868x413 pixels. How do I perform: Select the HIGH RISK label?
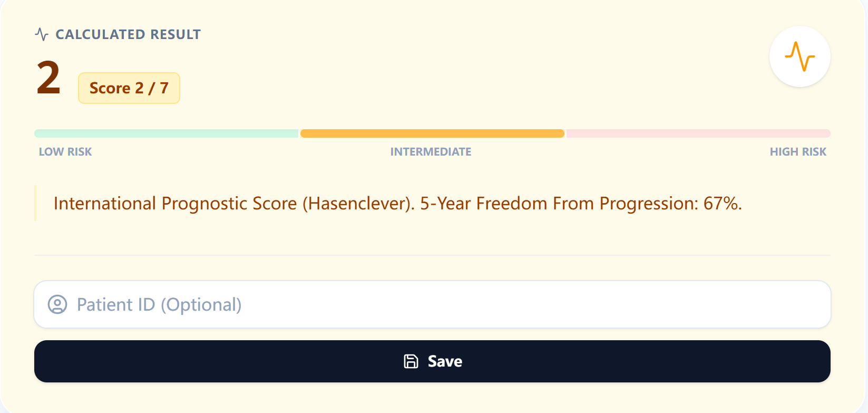798,151
